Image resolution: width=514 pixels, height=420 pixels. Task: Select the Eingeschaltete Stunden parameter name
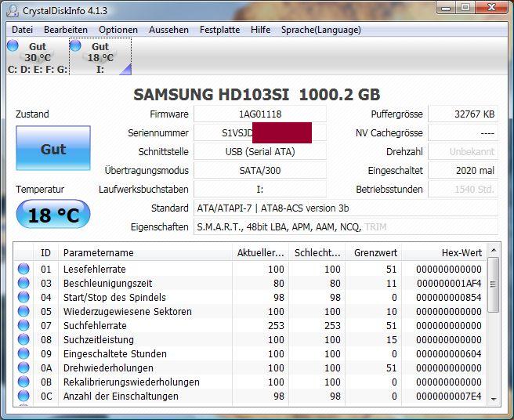[x=114, y=353]
